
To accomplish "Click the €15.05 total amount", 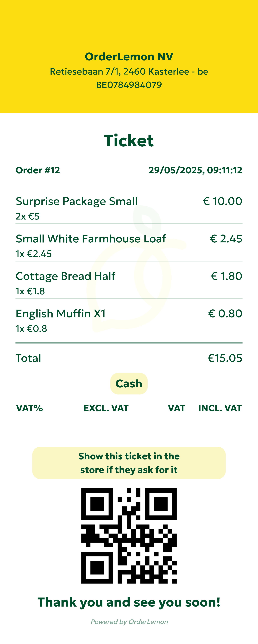I will click(225, 358).
